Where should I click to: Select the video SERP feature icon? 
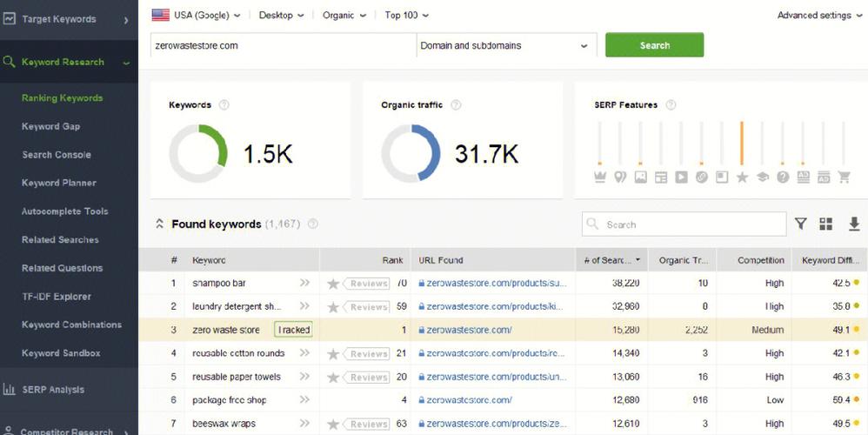click(681, 177)
